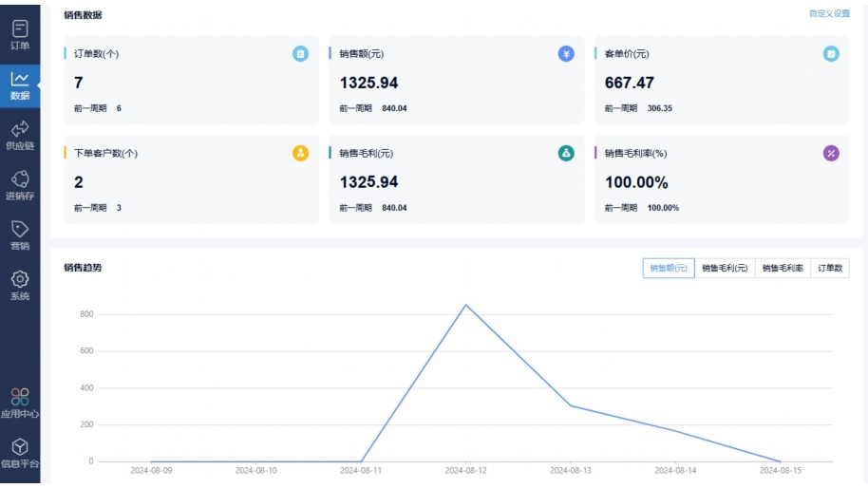This screenshot has width=868, height=488.
Task: Select the 数据 chart icon in sidebar
Action: (20, 81)
